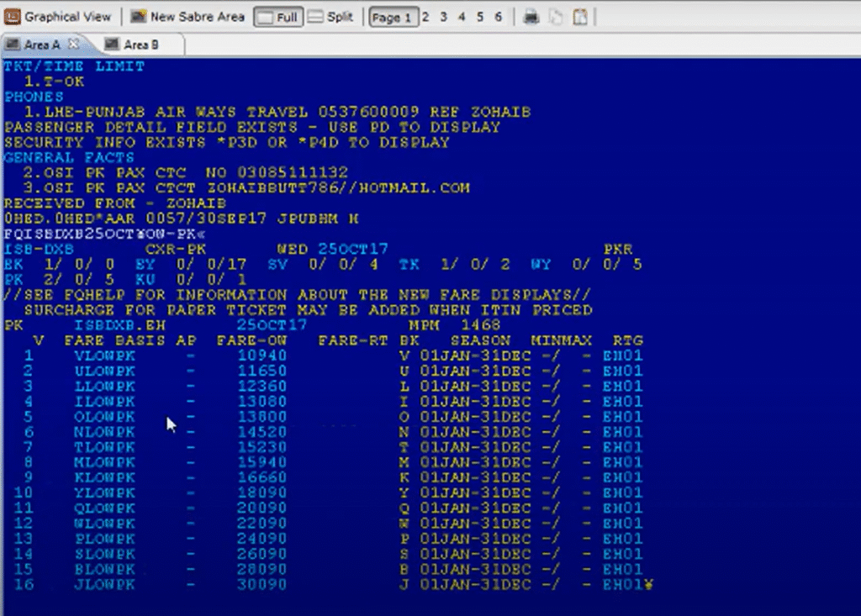Click fare basis YLOWPK

pyautogui.click(x=104, y=493)
